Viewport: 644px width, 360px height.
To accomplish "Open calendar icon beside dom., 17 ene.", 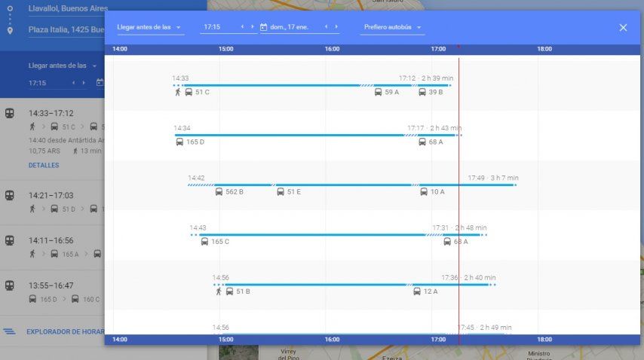I will pyautogui.click(x=263, y=27).
